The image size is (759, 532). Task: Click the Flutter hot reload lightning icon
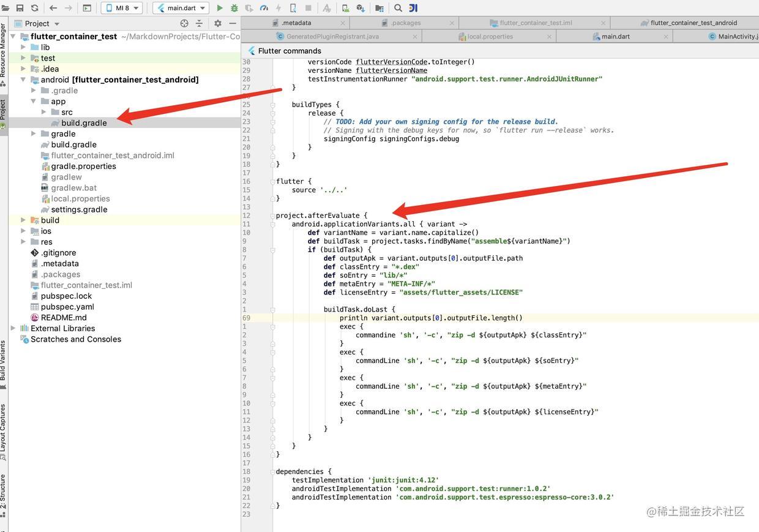tap(279, 8)
